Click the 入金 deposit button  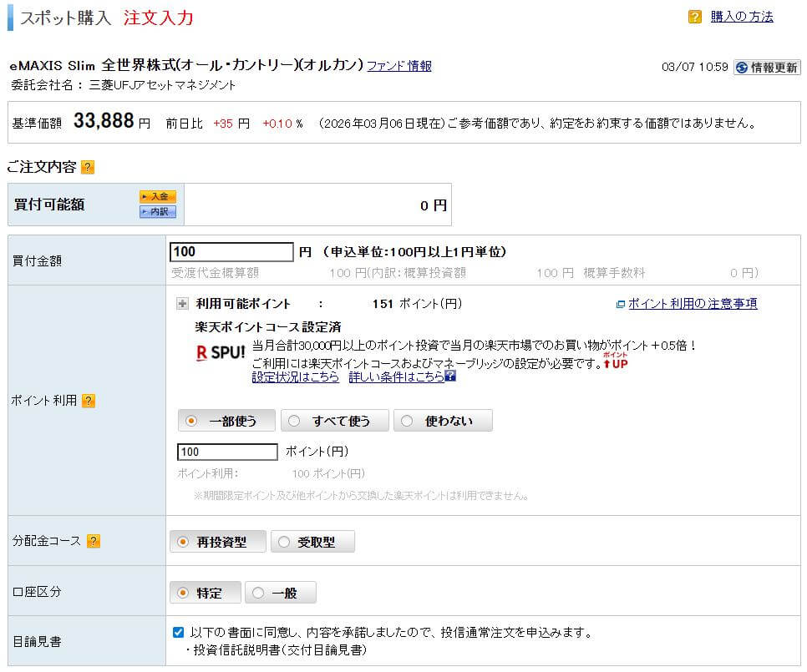(157, 197)
